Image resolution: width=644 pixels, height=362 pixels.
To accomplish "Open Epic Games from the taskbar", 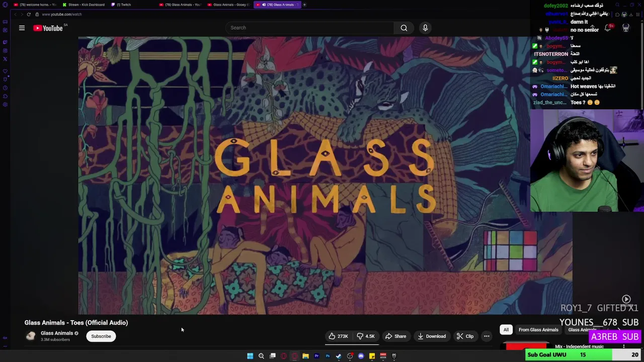I will click(x=394, y=356).
